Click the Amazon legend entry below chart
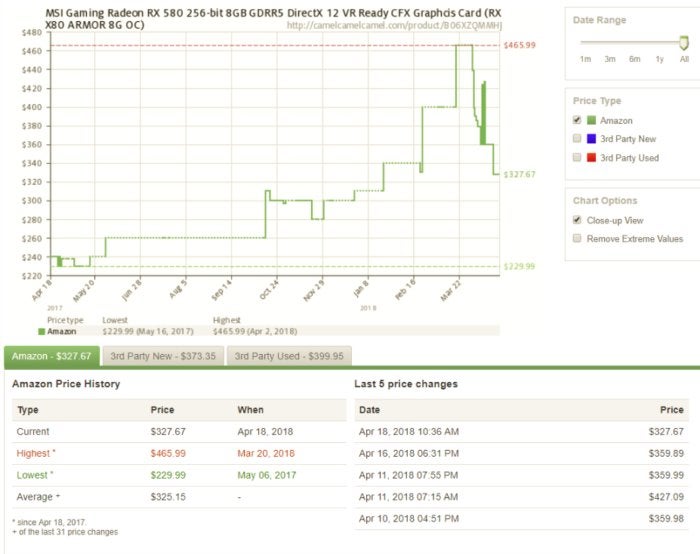 click(x=57, y=331)
